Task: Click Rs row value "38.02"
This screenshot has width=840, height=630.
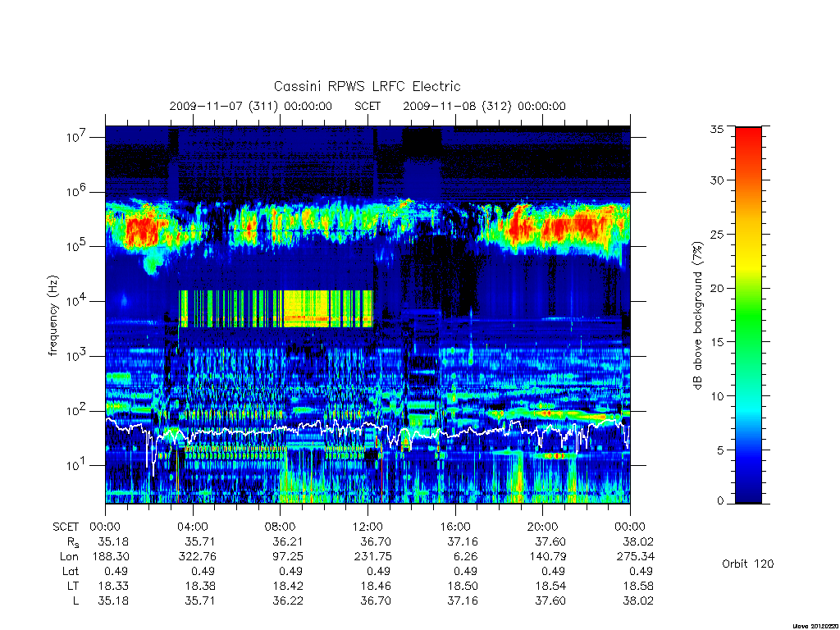Action: coord(637,541)
